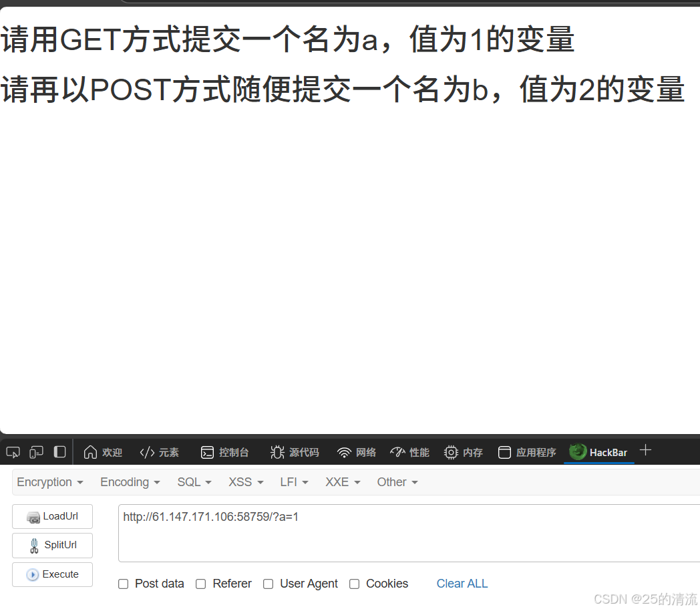
Task: Open more DevTools panels with plus icon
Action: 645,451
